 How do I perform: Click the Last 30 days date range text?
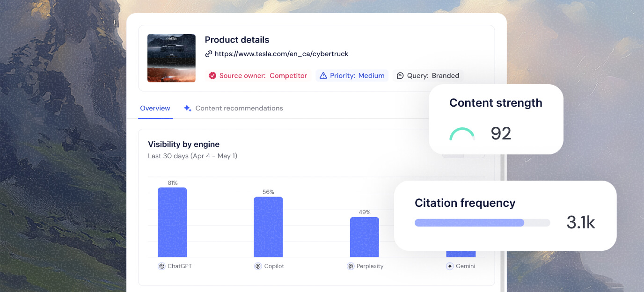(x=193, y=156)
